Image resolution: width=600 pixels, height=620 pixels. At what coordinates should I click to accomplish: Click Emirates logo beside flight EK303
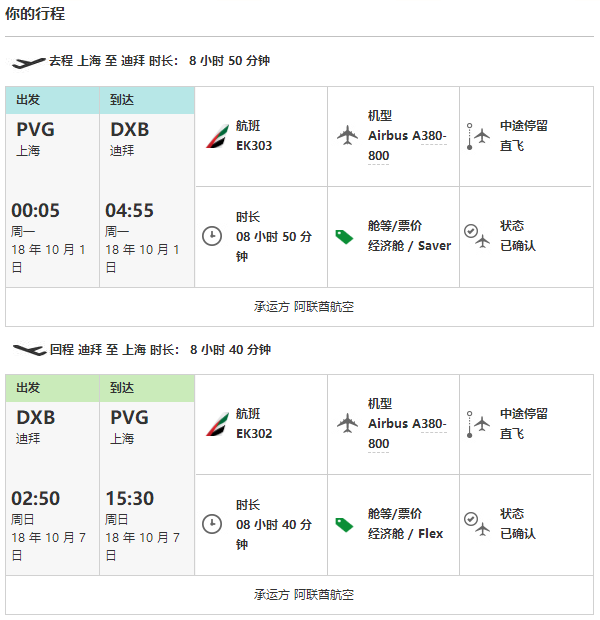[x=215, y=136]
